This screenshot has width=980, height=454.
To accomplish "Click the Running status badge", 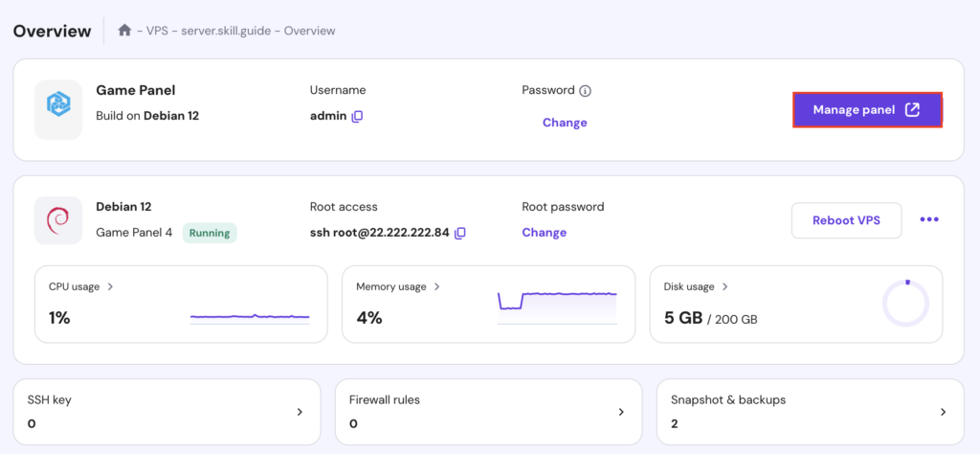I will point(210,233).
